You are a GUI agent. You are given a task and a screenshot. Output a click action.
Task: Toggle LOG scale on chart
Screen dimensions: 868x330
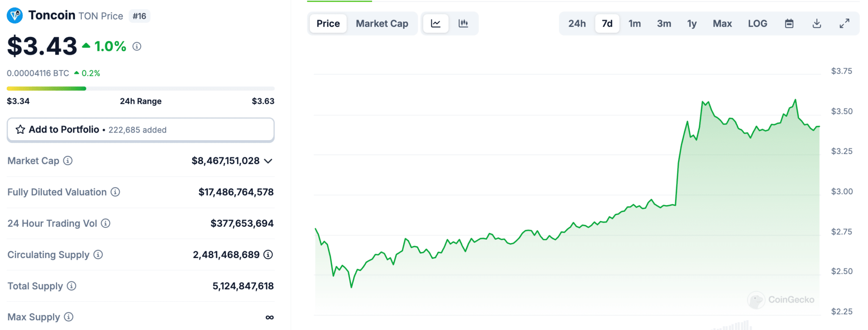coord(757,24)
